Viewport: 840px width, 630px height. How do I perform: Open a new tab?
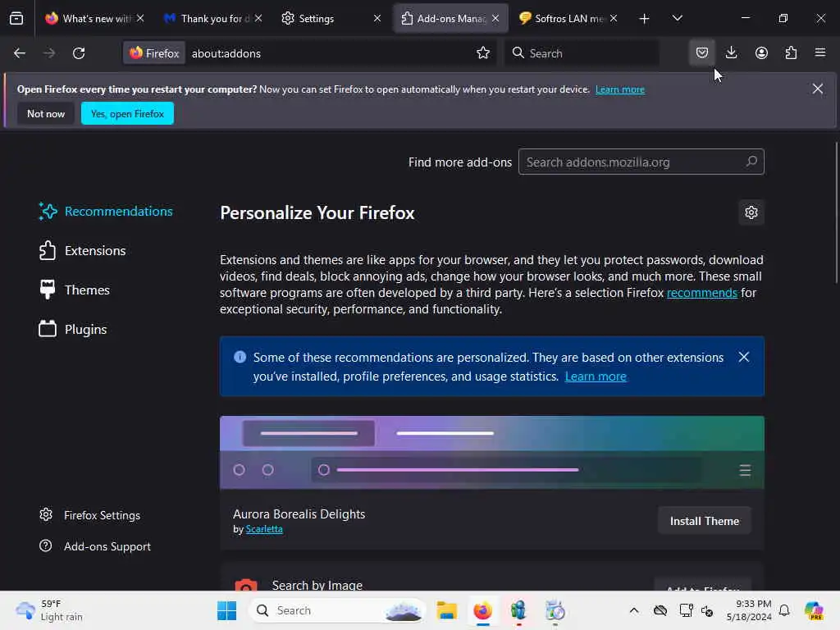[644, 19]
